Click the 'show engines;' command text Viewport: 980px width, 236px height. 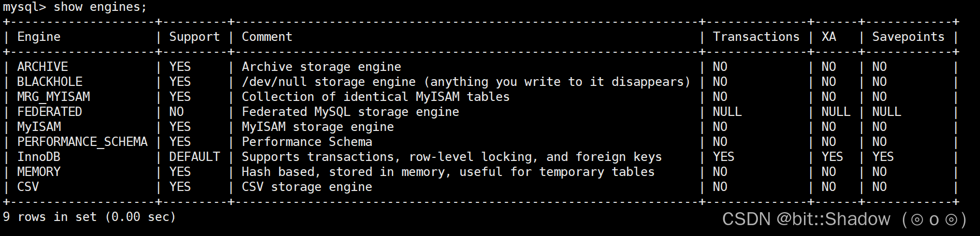100,7
